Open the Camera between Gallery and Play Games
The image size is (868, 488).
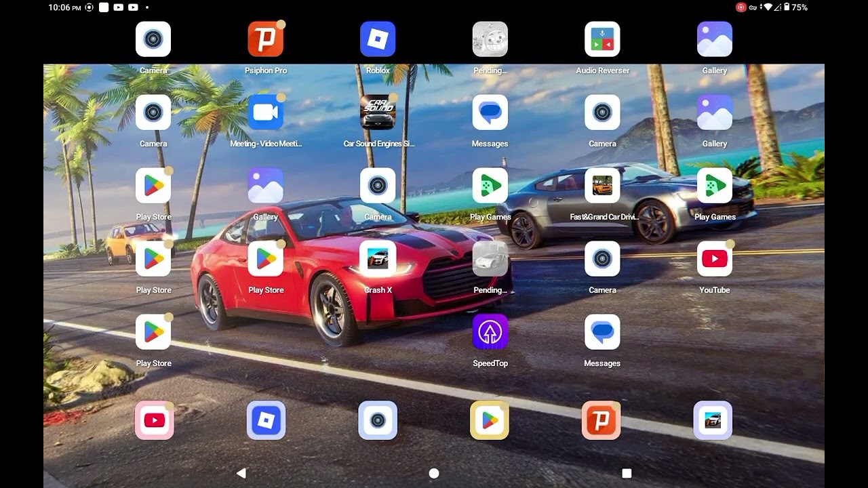[x=378, y=186]
